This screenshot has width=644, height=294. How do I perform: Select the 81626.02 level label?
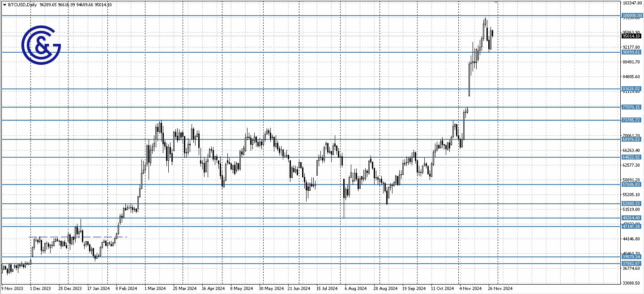click(631, 89)
